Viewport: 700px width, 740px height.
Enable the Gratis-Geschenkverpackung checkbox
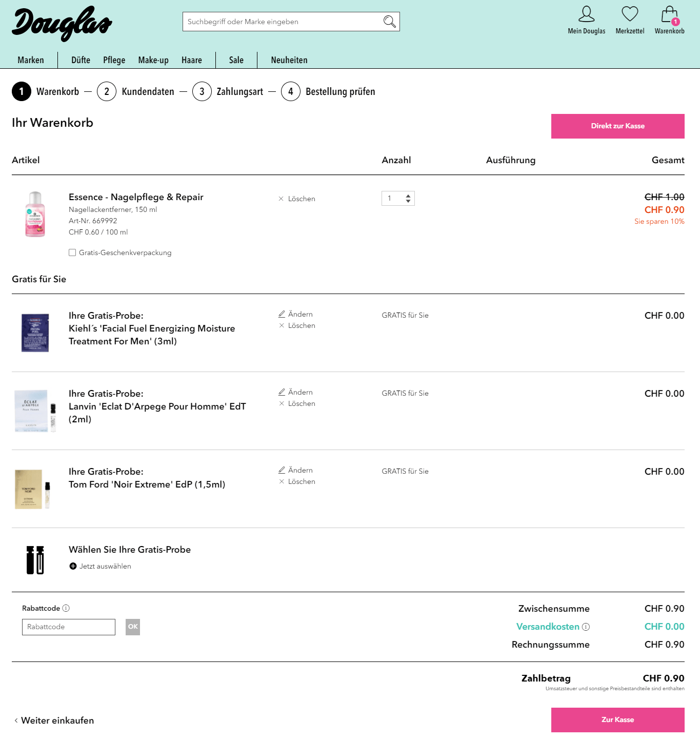coord(72,252)
